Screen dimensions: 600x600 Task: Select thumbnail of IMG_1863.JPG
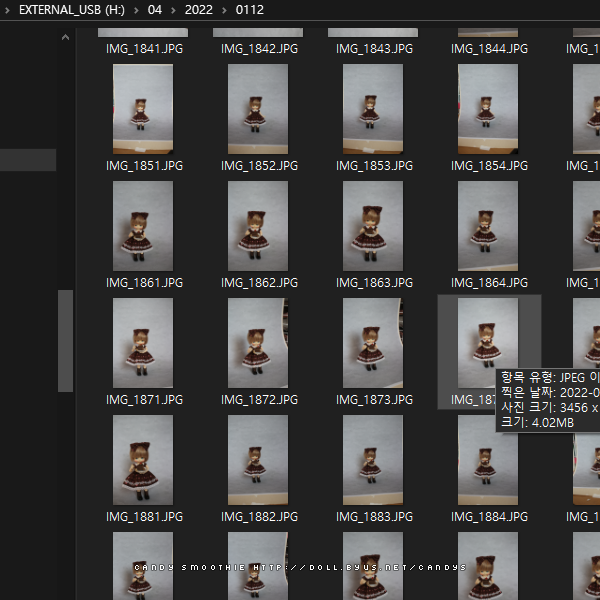(373, 226)
